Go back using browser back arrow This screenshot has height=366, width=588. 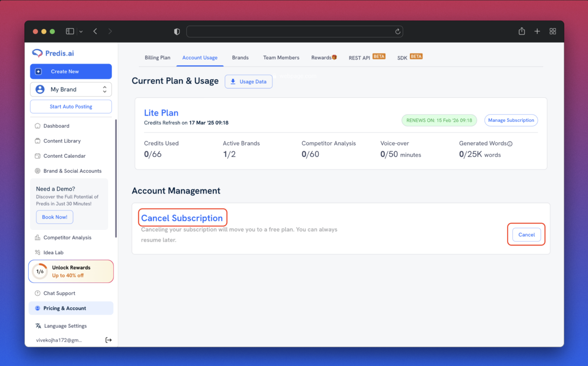pos(95,31)
